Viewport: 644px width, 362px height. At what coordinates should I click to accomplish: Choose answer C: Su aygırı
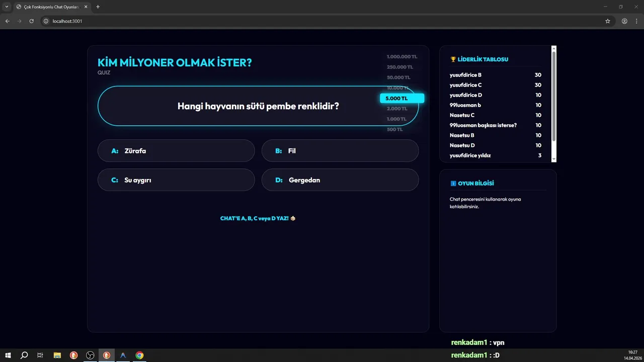pyautogui.click(x=176, y=179)
